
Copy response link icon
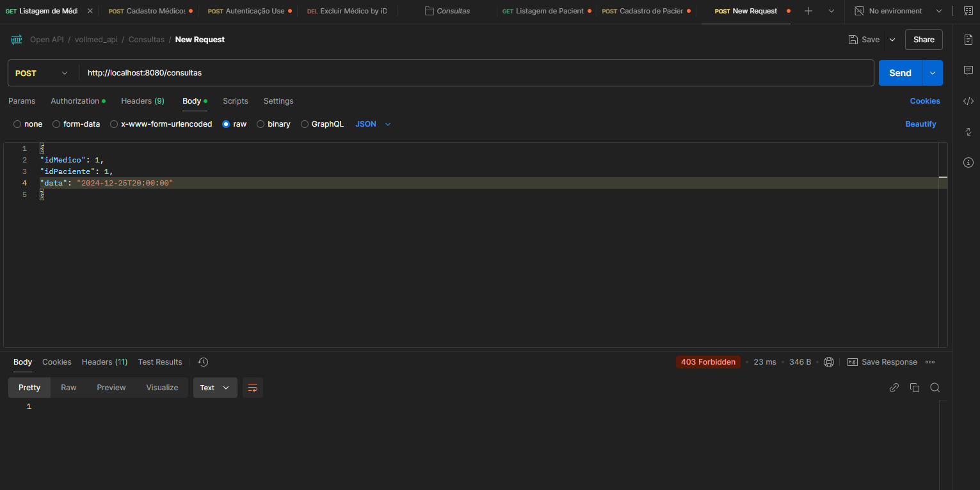click(894, 388)
